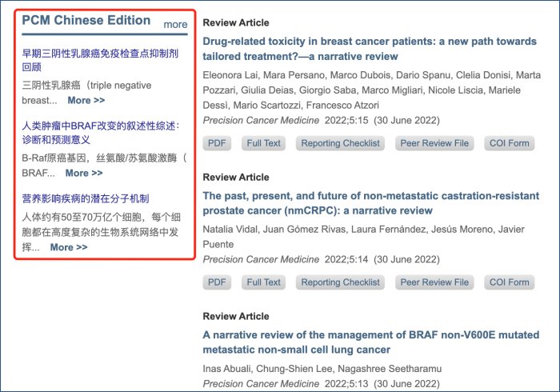Viewport: 560px width, 392px height.
Task: Download PDF of the drug-related toxicity article
Action: [x=217, y=143]
